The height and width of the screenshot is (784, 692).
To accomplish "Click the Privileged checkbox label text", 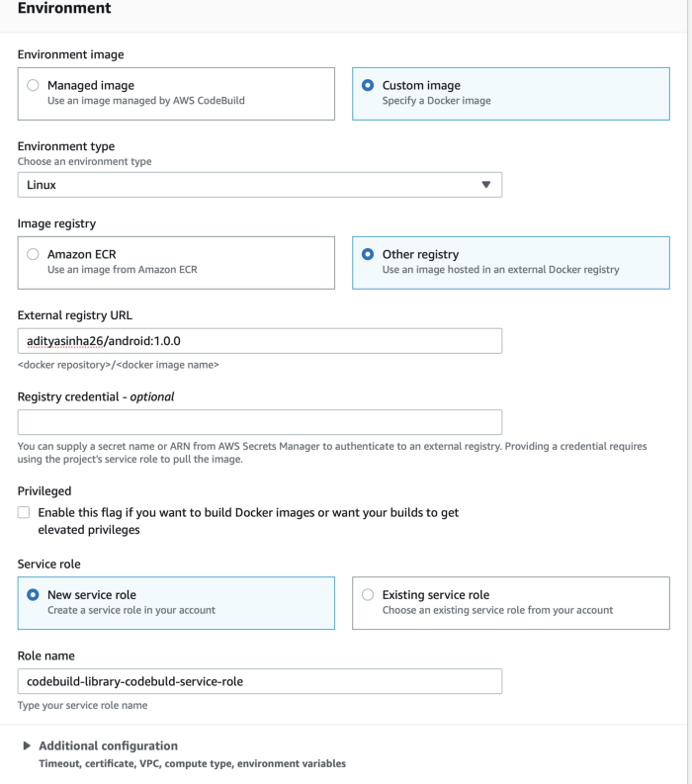I will point(248,521).
